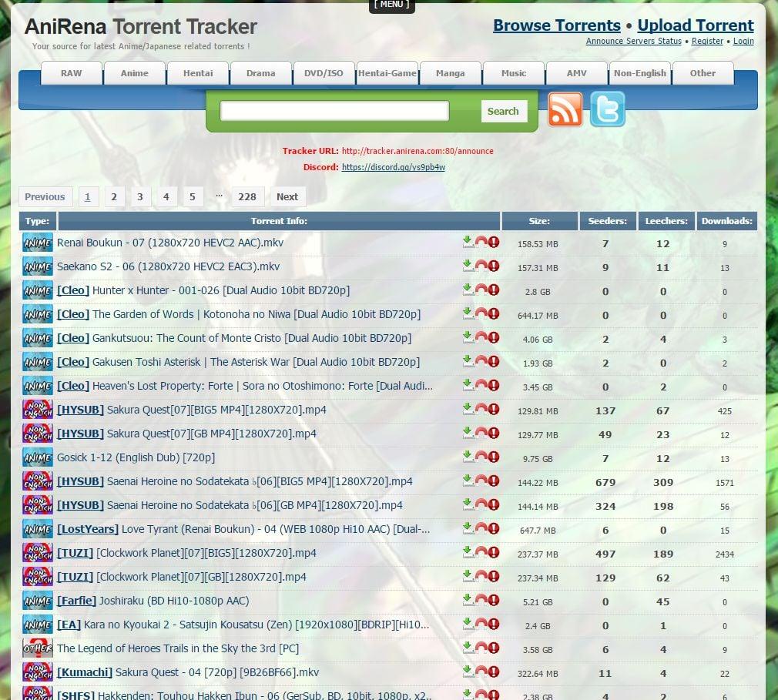Download Joshiraku BD torrent file
Viewport: 778px width, 700px height.
[x=468, y=600]
